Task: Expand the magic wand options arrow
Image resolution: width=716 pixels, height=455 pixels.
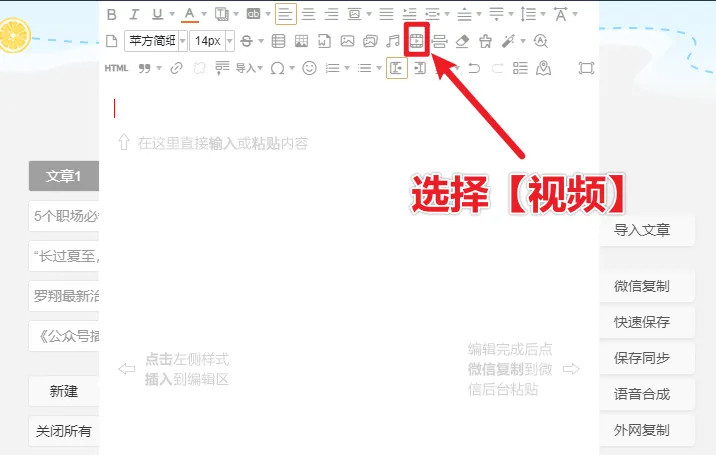Action: (x=523, y=41)
